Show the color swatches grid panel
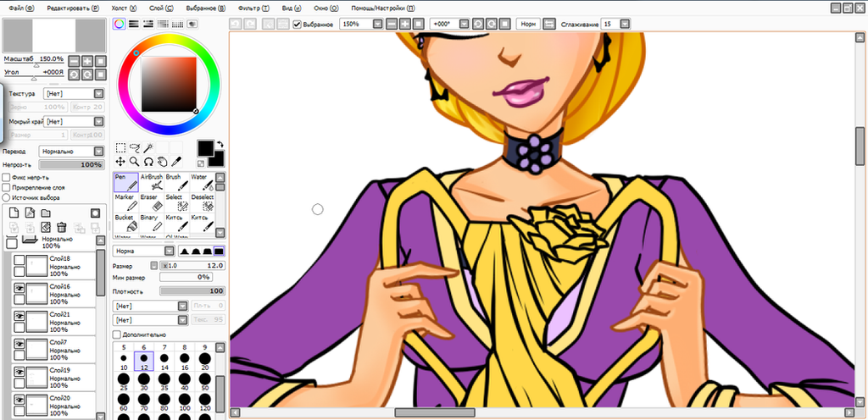The width and height of the screenshot is (868, 420). coord(178,24)
